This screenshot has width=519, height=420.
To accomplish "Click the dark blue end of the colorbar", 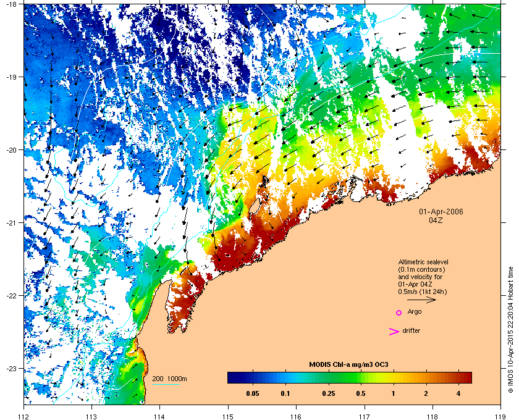I will point(234,377).
